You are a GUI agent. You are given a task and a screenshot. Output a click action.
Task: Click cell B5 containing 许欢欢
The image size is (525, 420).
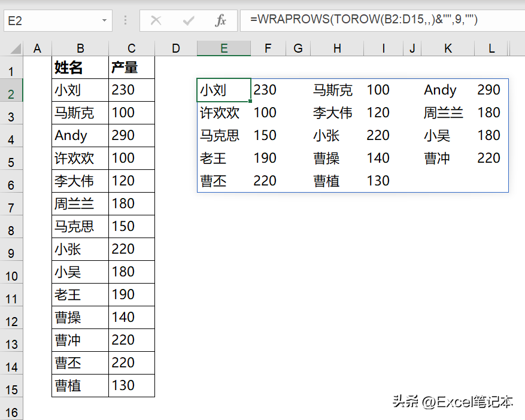[80, 159]
